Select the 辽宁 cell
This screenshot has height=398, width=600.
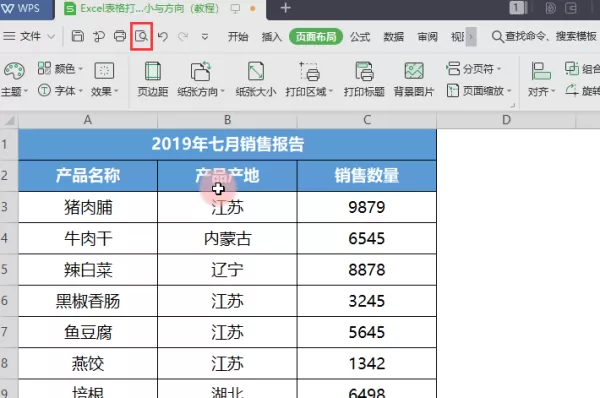227,269
